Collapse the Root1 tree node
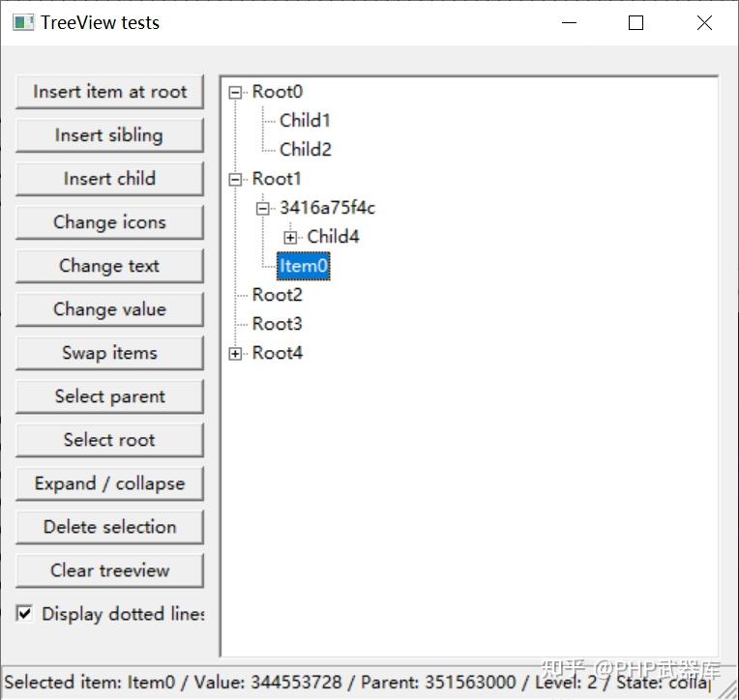This screenshot has width=739, height=700. 235,180
